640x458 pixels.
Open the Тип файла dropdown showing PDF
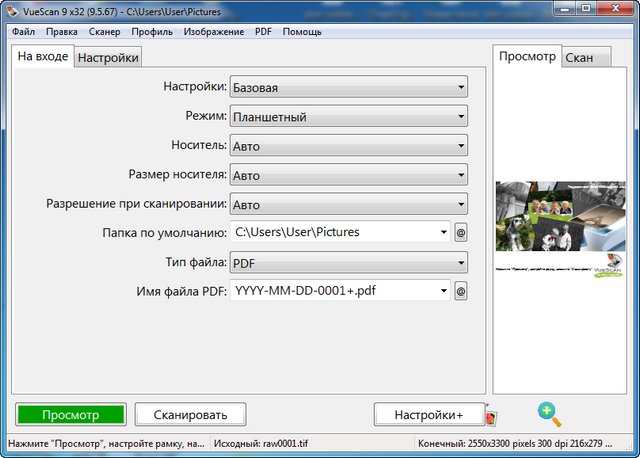[x=348, y=262]
